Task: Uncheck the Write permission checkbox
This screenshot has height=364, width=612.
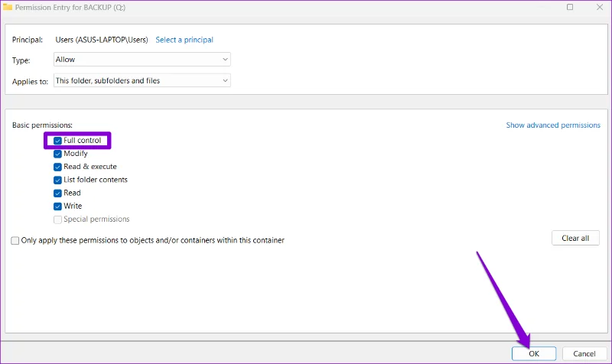Action: pyautogui.click(x=57, y=206)
